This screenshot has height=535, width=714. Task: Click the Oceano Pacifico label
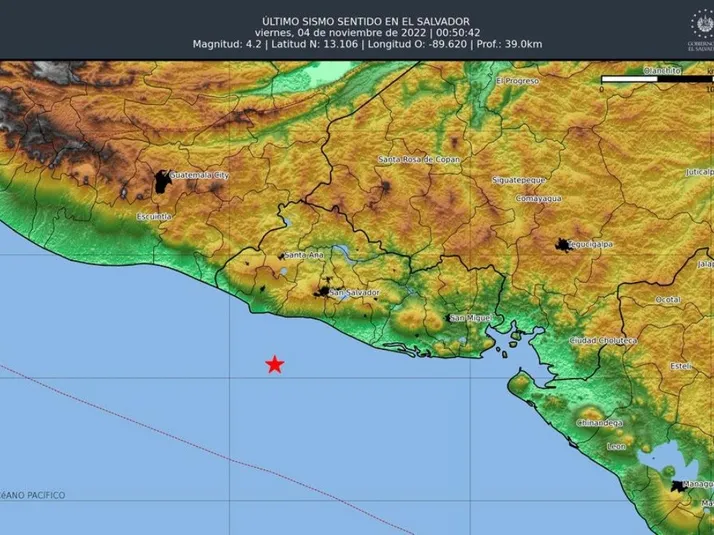pyautogui.click(x=33, y=495)
